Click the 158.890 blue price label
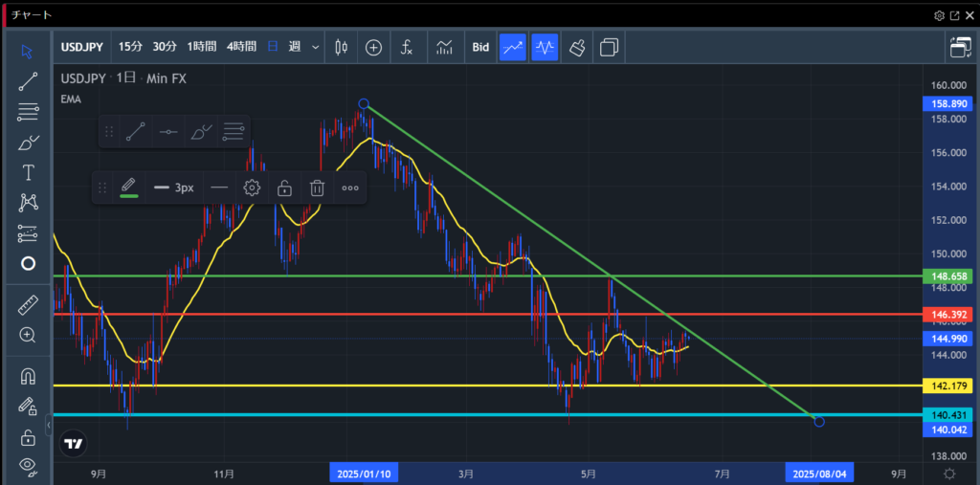The width and height of the screenshot is (980, 485). coord(948,103)
